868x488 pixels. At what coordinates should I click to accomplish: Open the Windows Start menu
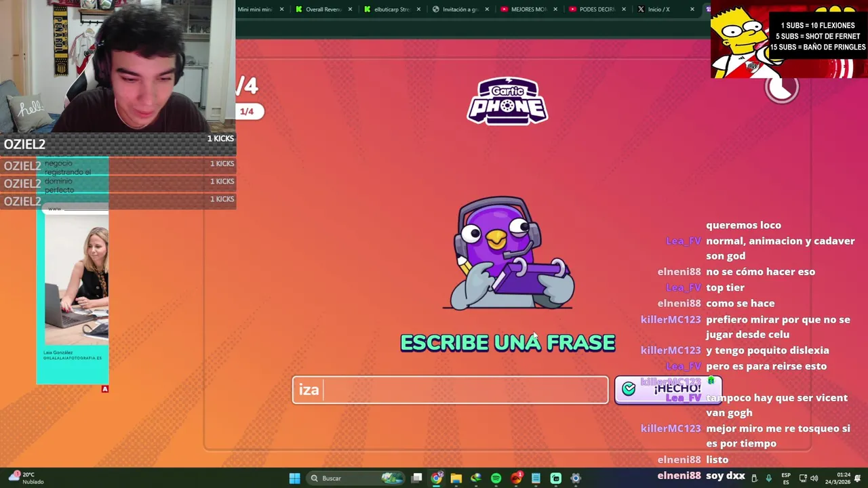pyautogui.click(x=294, y=479)
